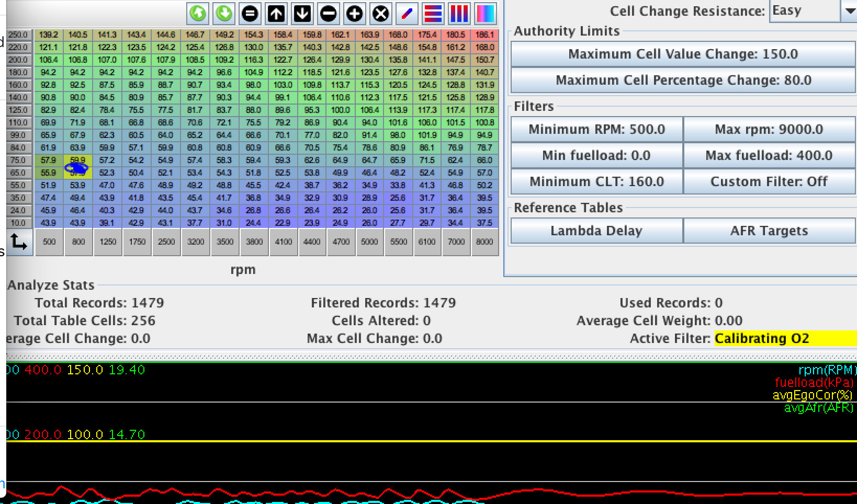Click the Maximum Cell Value Change button
The height and width of the screenshot is (504, 857).
click(x=683, y=54)
